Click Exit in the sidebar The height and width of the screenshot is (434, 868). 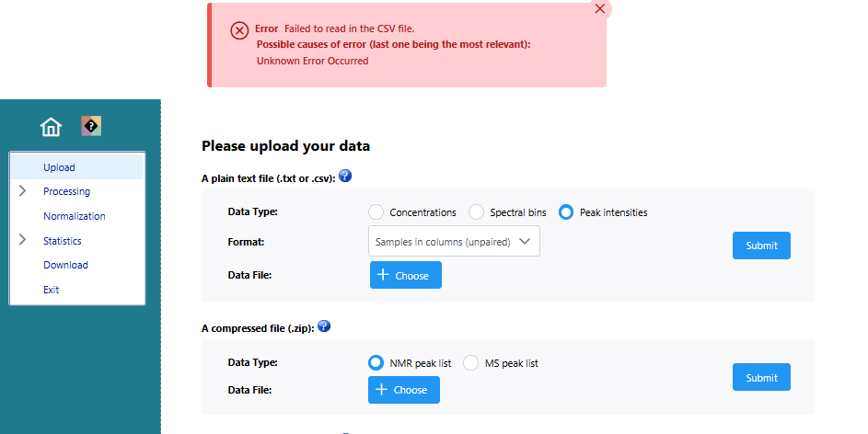pyautogui.click(x=51, y=290)
